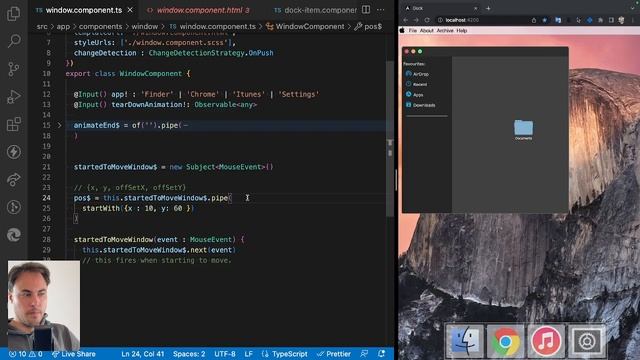
Task: Click the browser forward arrow
Action: tap(416, 20)
